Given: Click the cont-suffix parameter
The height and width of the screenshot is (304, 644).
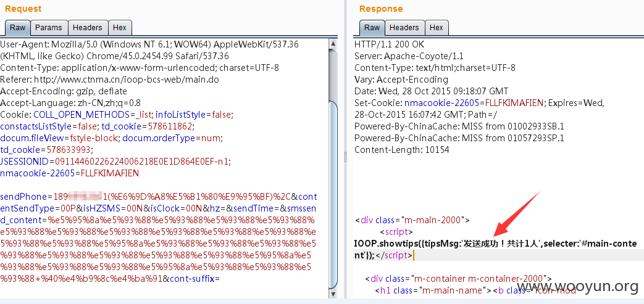Looking at the screenshot, I should tap(192, 279).
